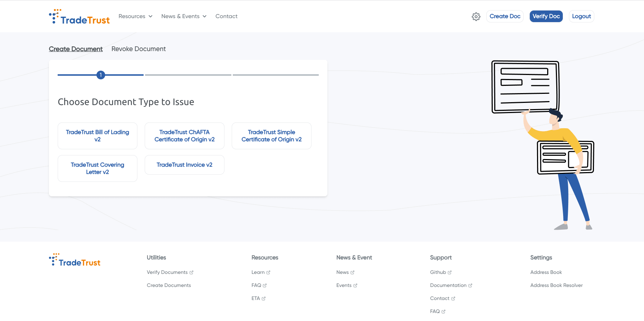Open the News footer link
644x321 pixels.
pyautogui.click(x=342, y=272)
